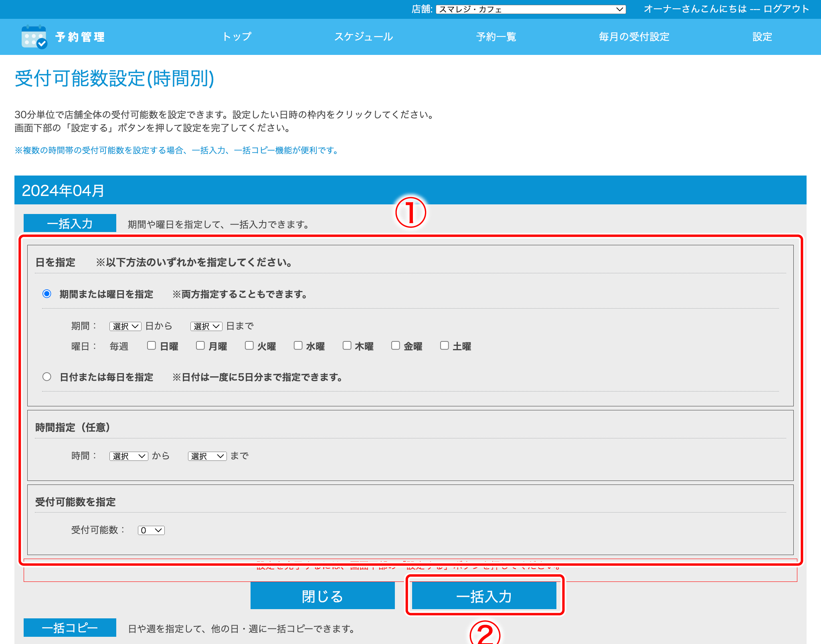Click the bottom 一括入力 submit button
Image resolution: width=821 pixels, height=644 pixels.
tap(484, 596)
